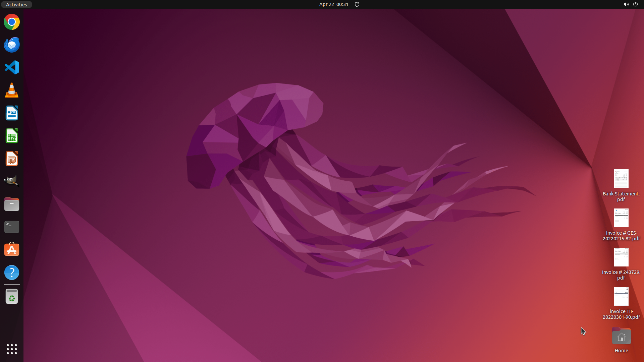Expand the system menu via power icon
Image resolution: width=644 pixels, height=362 pixels.
(635, 4)
